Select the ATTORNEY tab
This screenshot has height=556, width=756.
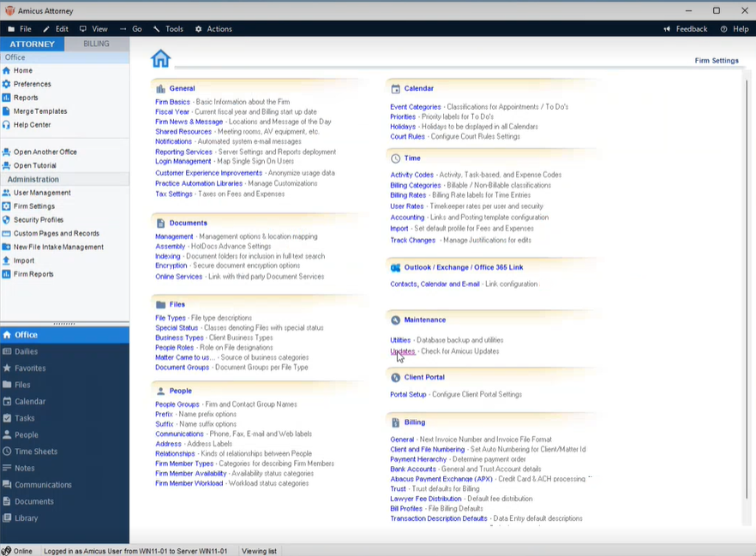32,44
